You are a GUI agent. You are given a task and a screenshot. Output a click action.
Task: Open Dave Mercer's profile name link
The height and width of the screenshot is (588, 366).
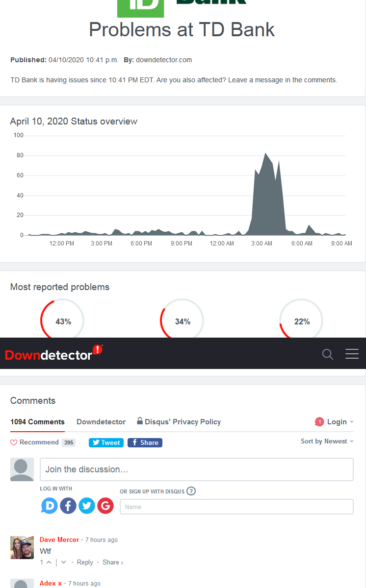click(x=59, y=539)
